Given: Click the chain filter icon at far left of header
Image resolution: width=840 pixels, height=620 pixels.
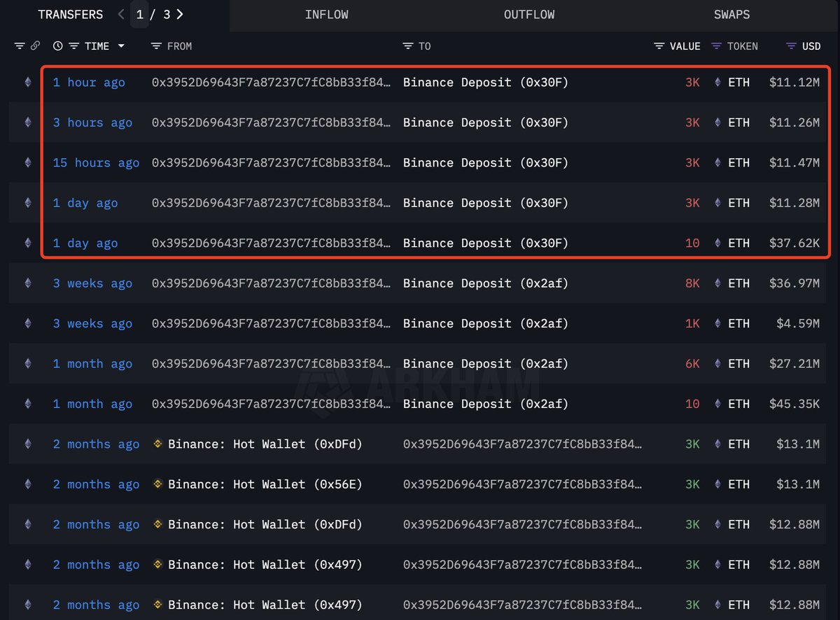Looking at the screenshot, I should click(20, 46).
